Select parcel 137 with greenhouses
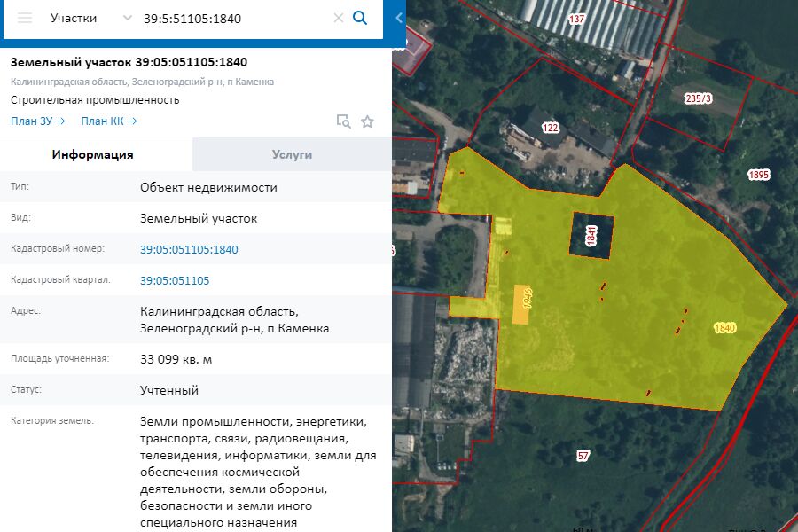798x532 pixels. [x=577, y=19]
